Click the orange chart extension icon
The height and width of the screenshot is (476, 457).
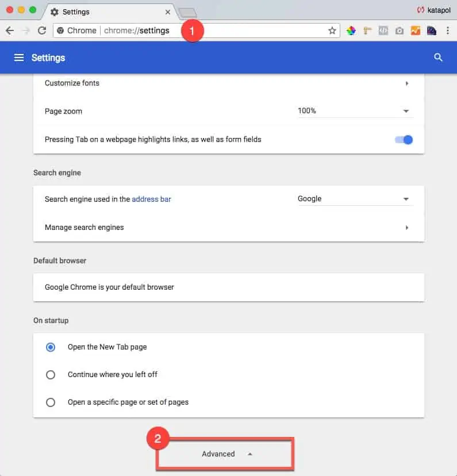point(416,30)
